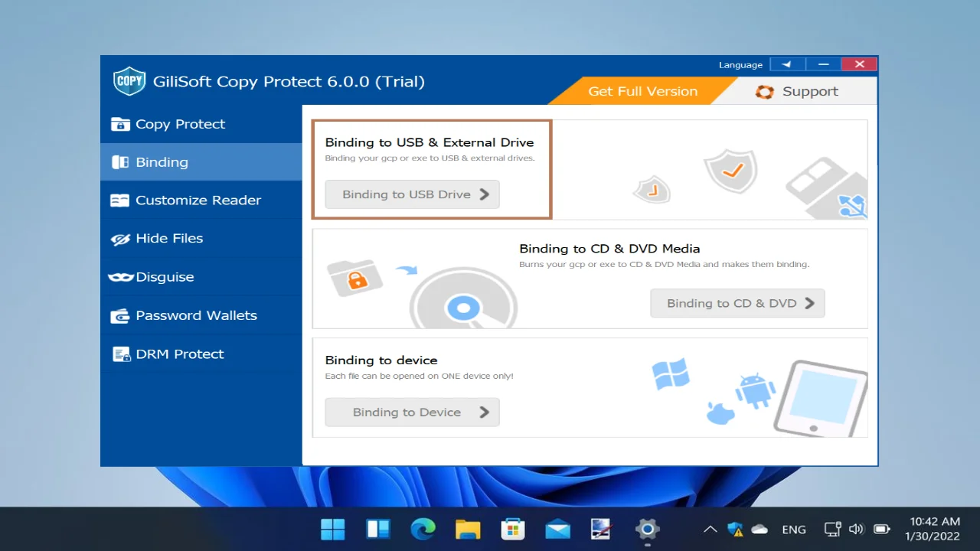Go to the Hide Files section
The height and width of the screenshot is (551, 980).
point(201,239)
